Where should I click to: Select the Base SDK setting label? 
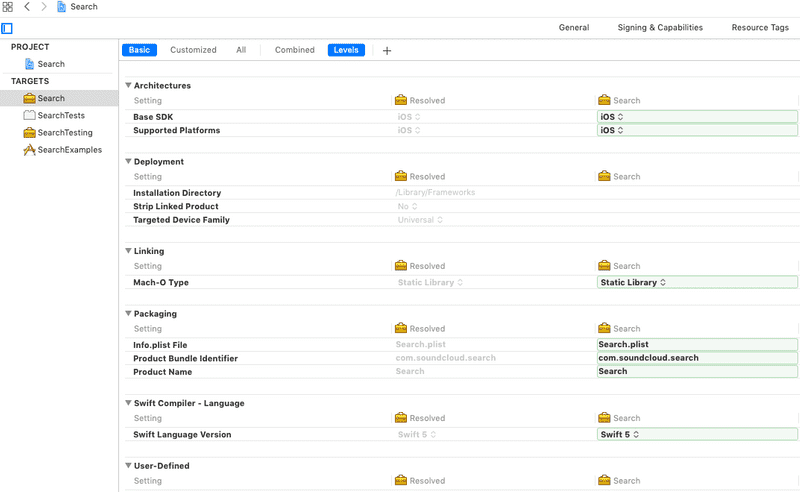[153, 117]
